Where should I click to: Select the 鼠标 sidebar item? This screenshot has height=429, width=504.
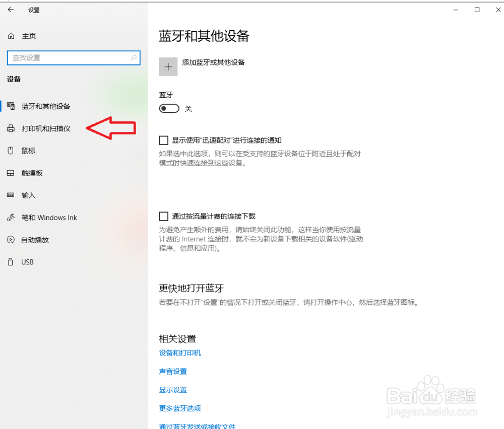pos(29,151)
